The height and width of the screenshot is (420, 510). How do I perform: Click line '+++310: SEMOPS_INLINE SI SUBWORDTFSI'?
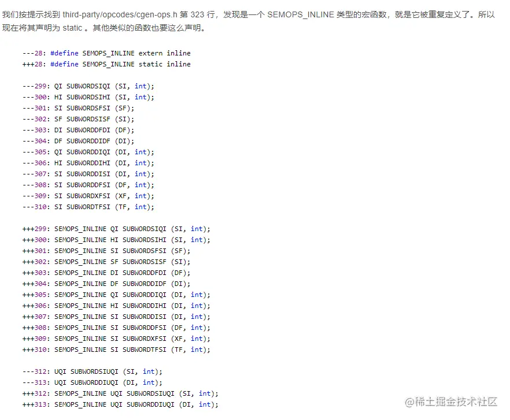click(116, 350)
